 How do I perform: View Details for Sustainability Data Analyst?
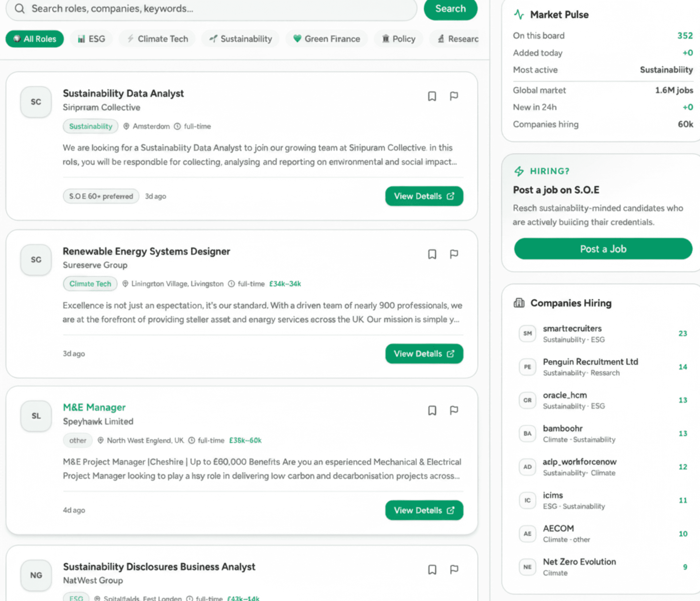click(x=424, y=196)
